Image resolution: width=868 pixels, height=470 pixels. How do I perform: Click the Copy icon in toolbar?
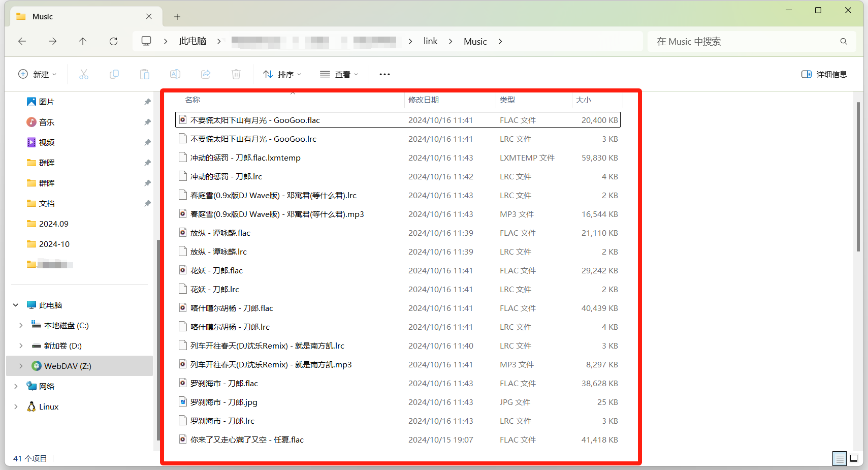[x=114, y=74]
